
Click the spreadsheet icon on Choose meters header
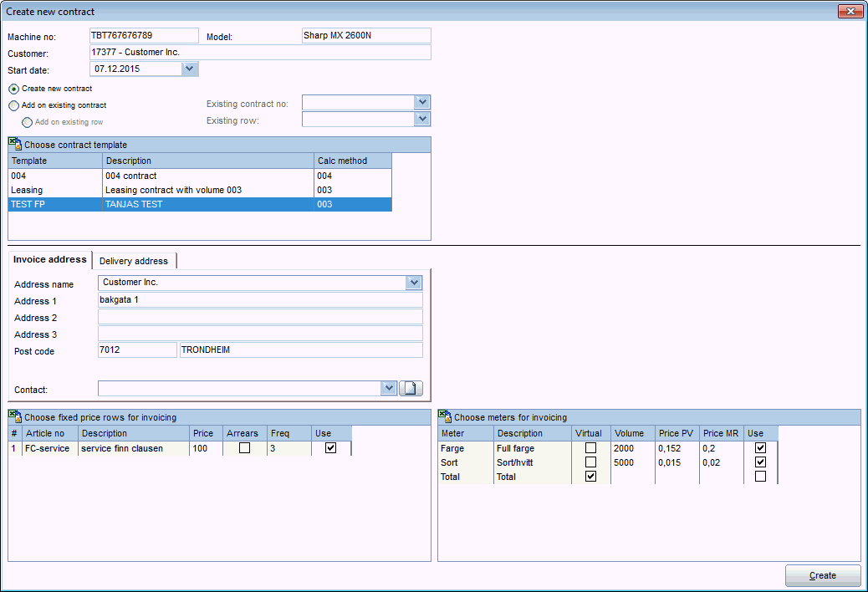tap(443, 416)
